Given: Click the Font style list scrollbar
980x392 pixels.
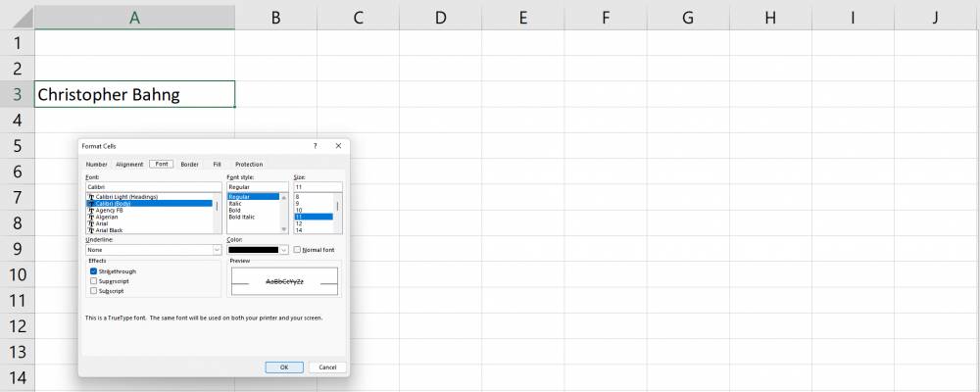Looking at the screenshot, I should tap(284, 214).
